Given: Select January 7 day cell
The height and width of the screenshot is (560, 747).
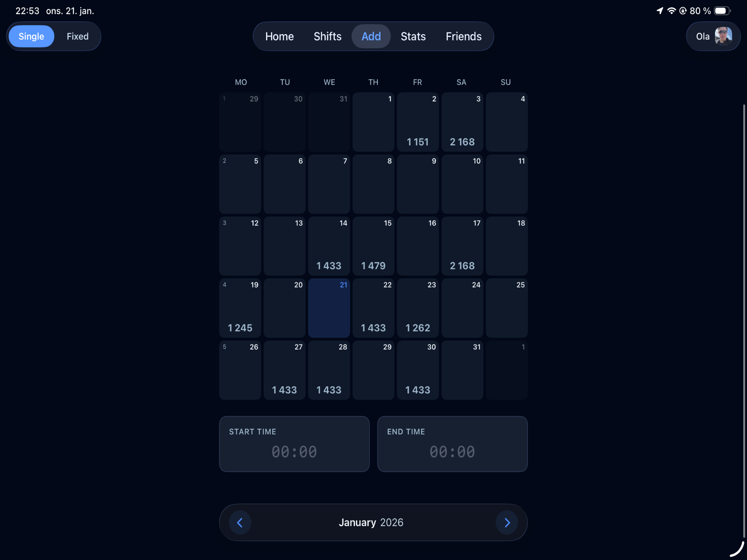Looking at the screenshot, I should 329,184.
